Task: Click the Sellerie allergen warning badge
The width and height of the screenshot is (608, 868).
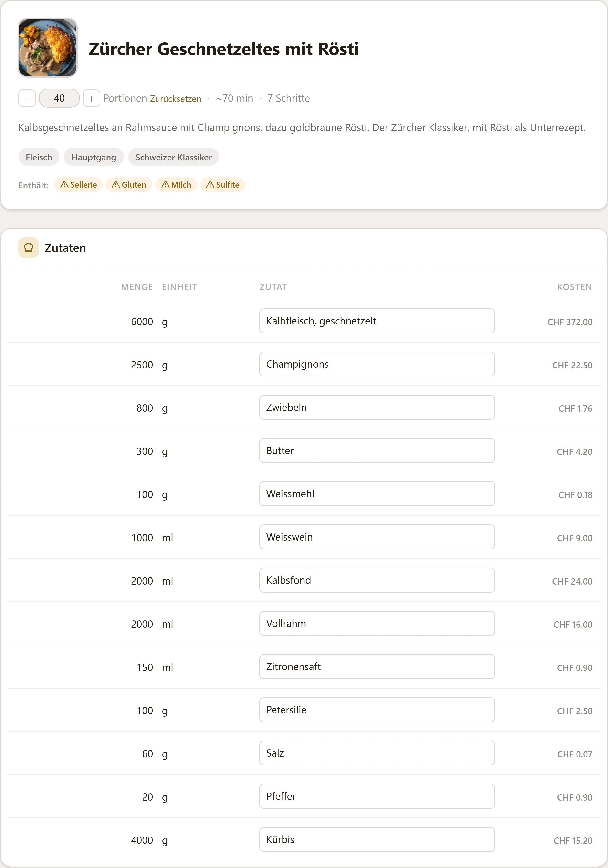Action: 79,185
